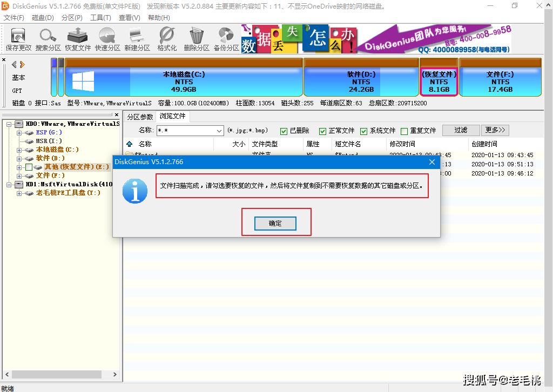Sort by the 创建时间 column header

484,144
